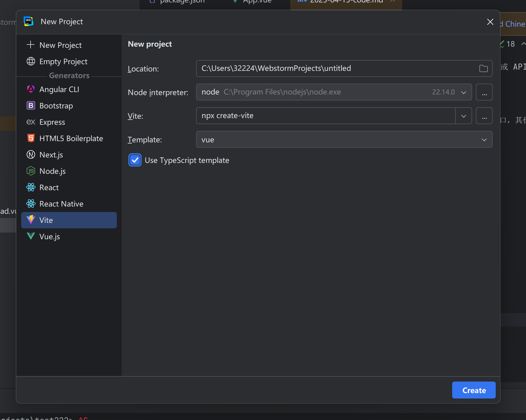Select the React generator entry
526x420 pixels.
[x=49, y=187]
